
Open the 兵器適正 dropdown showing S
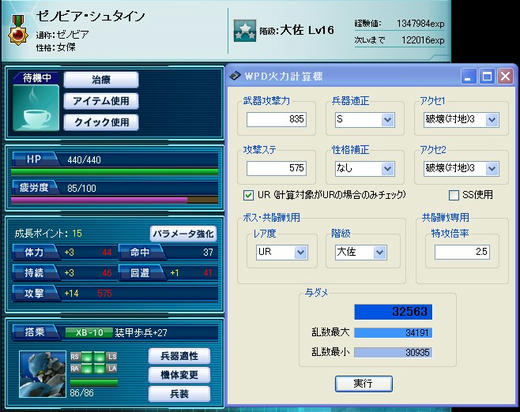[365, 119]
